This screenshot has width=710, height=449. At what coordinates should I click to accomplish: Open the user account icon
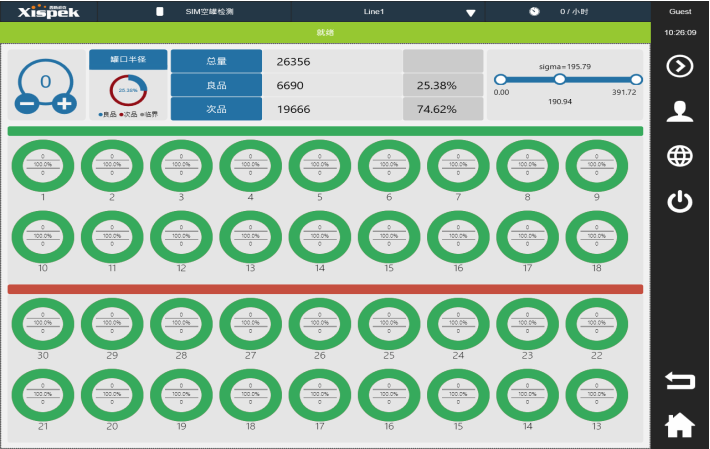coord(679,111)
